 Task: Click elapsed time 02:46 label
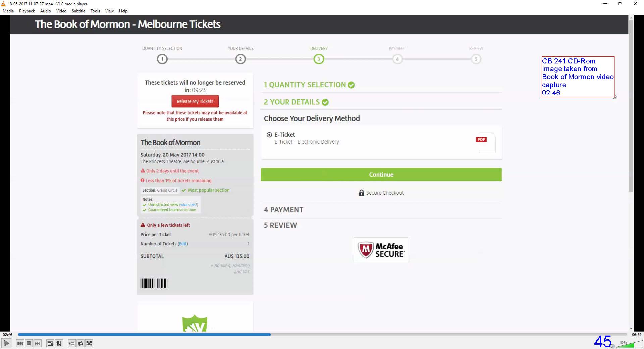7,335
